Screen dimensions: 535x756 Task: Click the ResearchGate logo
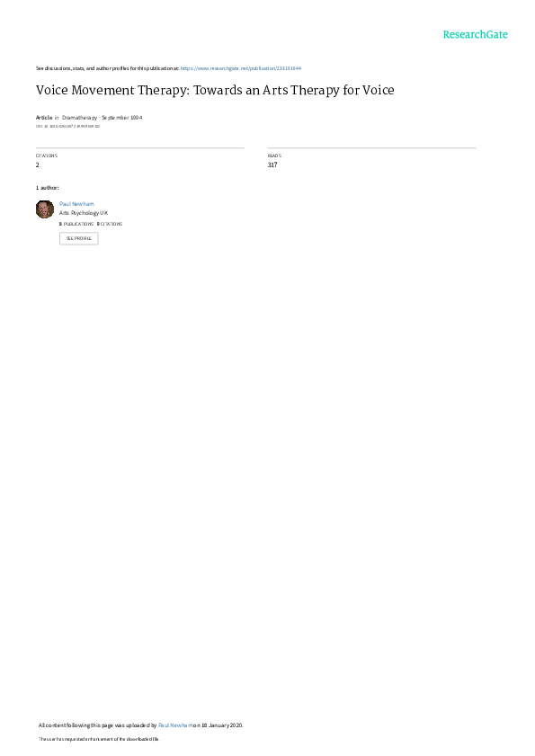pos(475,34)
